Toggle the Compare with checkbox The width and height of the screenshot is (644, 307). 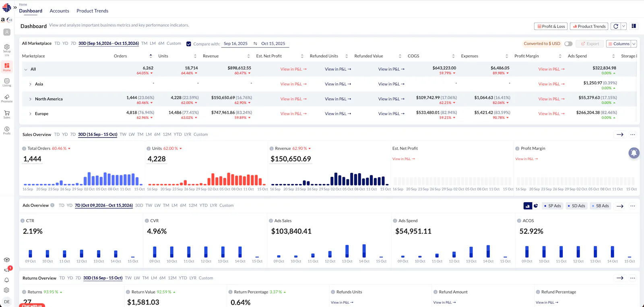188,44
